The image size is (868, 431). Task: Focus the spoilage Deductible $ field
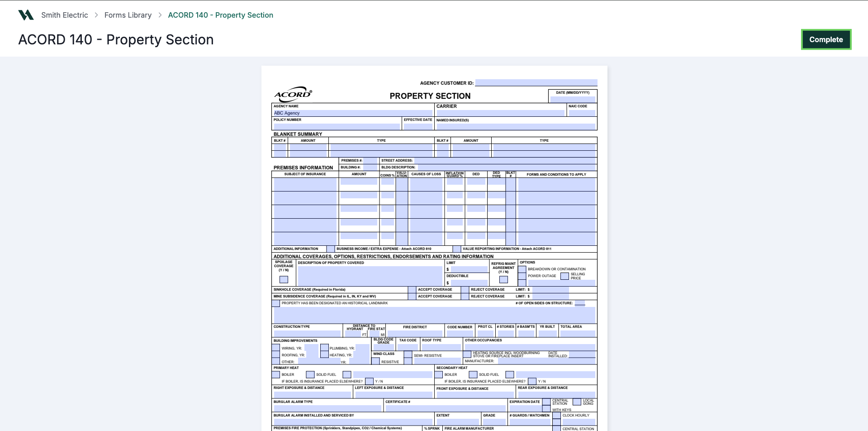pyautogui.click(x=469, y=283)
